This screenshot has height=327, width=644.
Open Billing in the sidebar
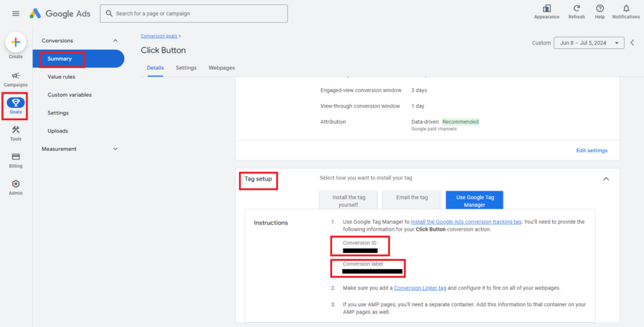coord(16,160)
